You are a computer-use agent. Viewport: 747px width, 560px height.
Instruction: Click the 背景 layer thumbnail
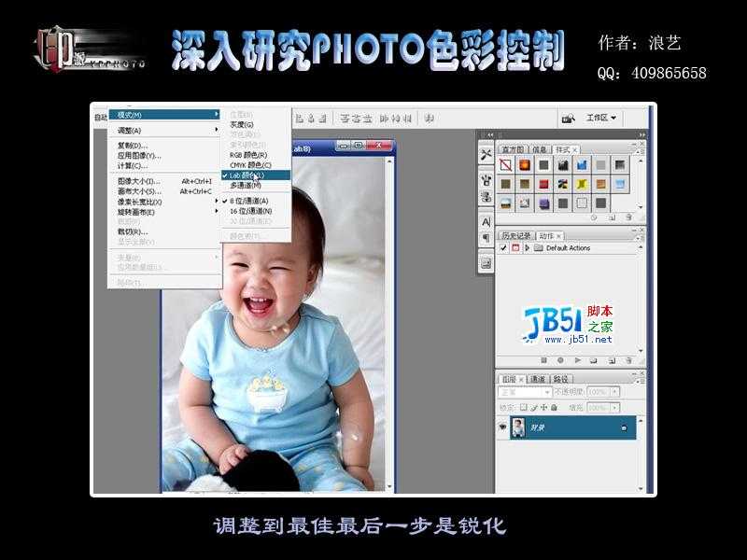click(518, 427)
